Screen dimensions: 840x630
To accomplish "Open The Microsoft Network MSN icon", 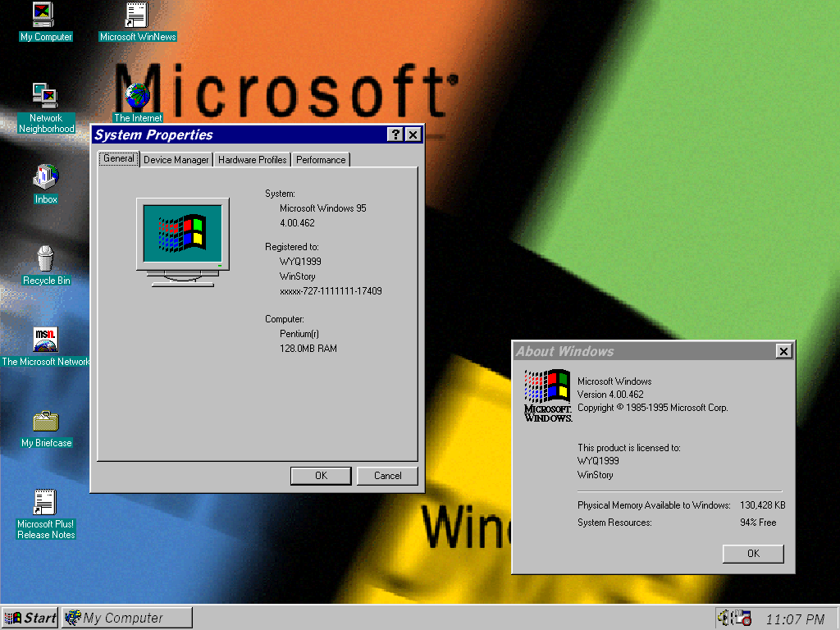I will (46, 339).
